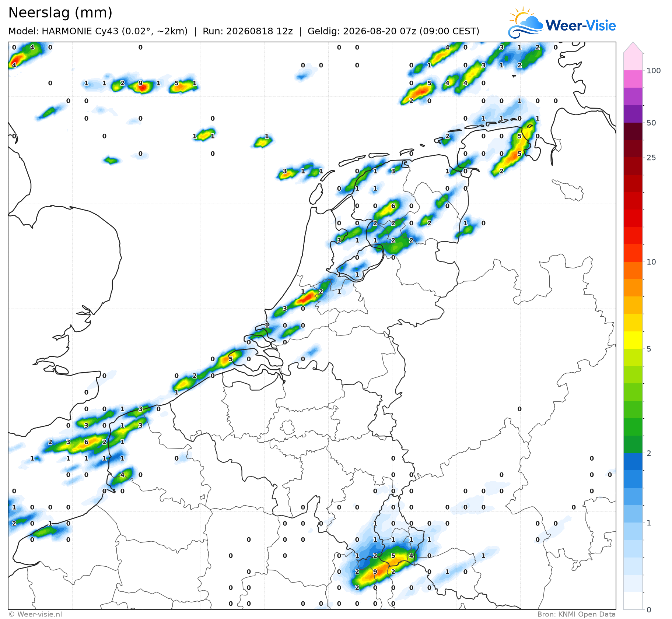The width and height of the screenshot is (672, 619).
Task: Click the 0 label below the legend
Action: 649,610
